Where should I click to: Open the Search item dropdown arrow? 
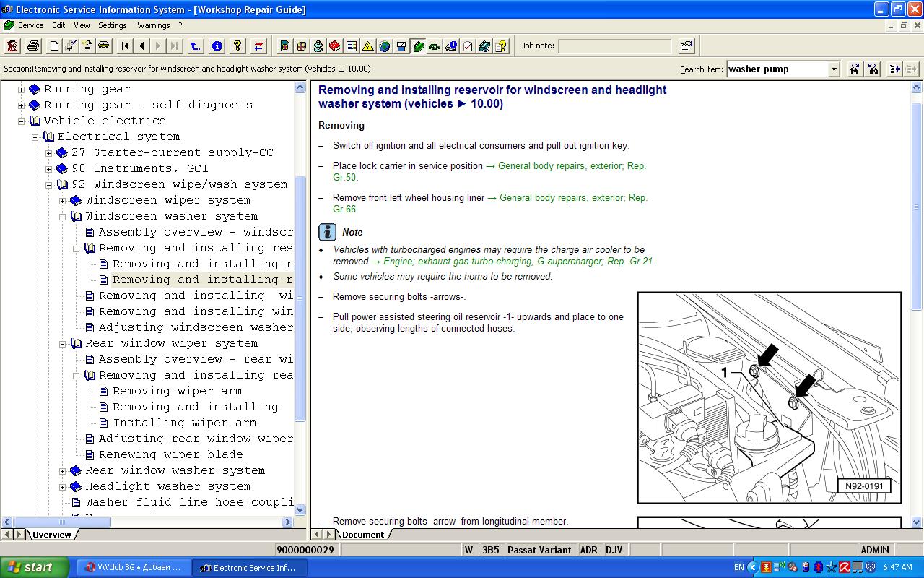pos(834,69)
